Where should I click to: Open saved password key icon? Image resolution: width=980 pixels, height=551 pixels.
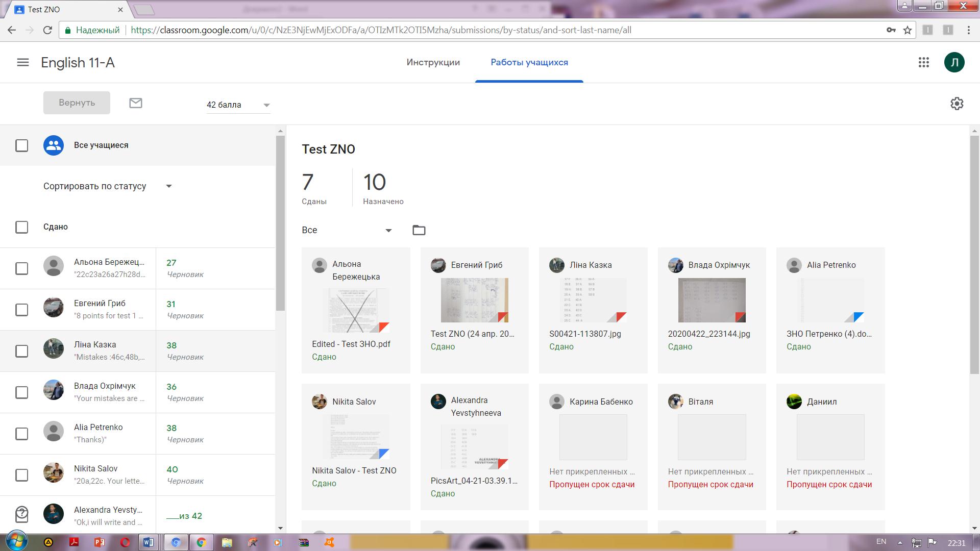[891, 30]
